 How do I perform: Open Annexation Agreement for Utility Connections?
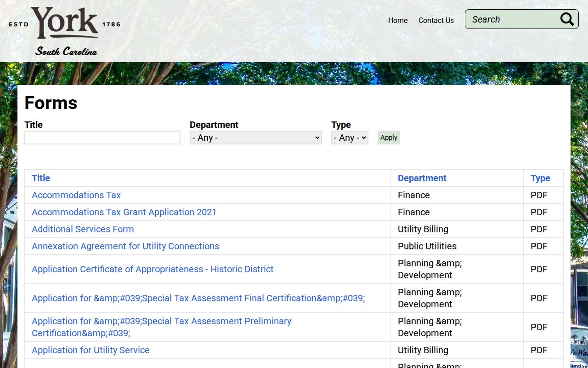click(125, 246)
